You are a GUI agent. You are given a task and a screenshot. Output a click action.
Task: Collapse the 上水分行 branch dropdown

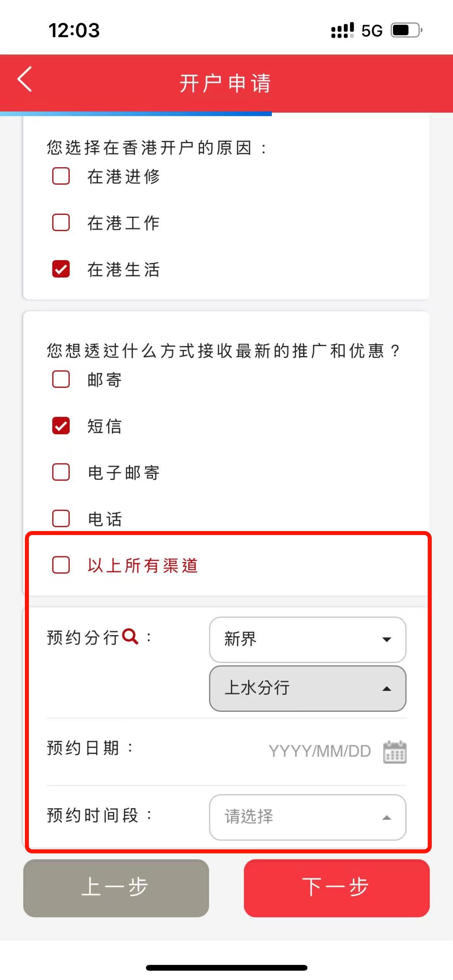[307, 689]
